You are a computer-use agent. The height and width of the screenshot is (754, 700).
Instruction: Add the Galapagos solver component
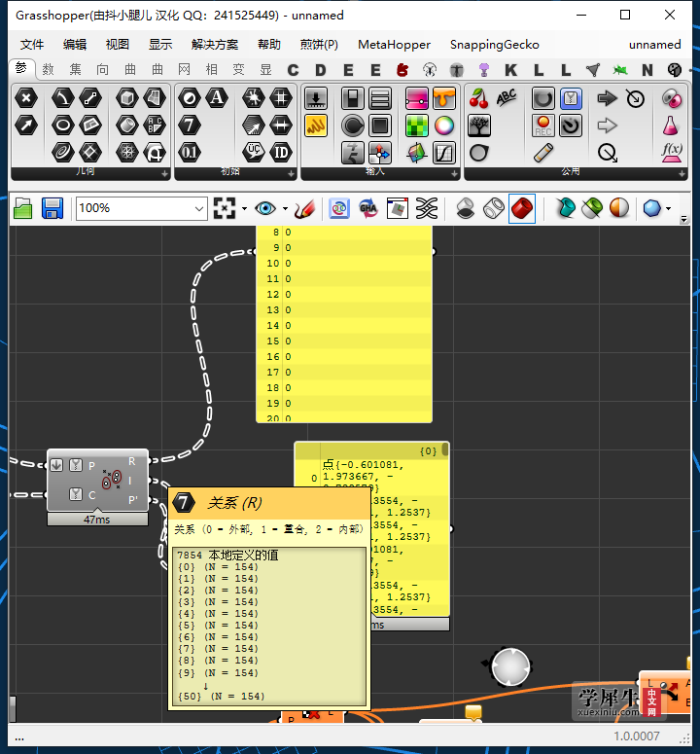coord(672,98)
